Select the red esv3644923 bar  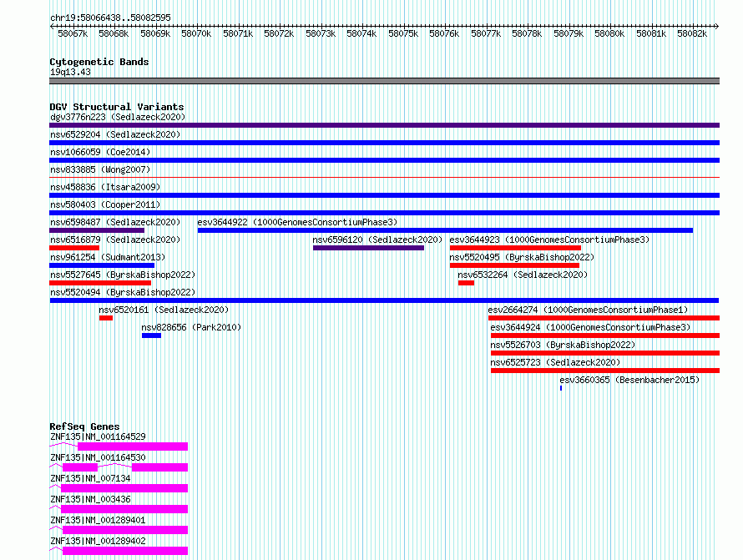coord(515,248)
